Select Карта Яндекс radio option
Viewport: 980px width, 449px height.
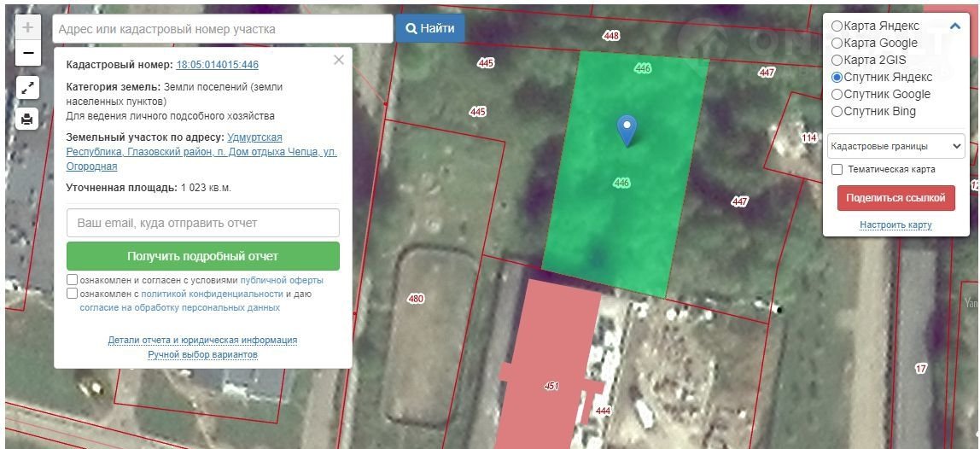(x=837, y=26)
